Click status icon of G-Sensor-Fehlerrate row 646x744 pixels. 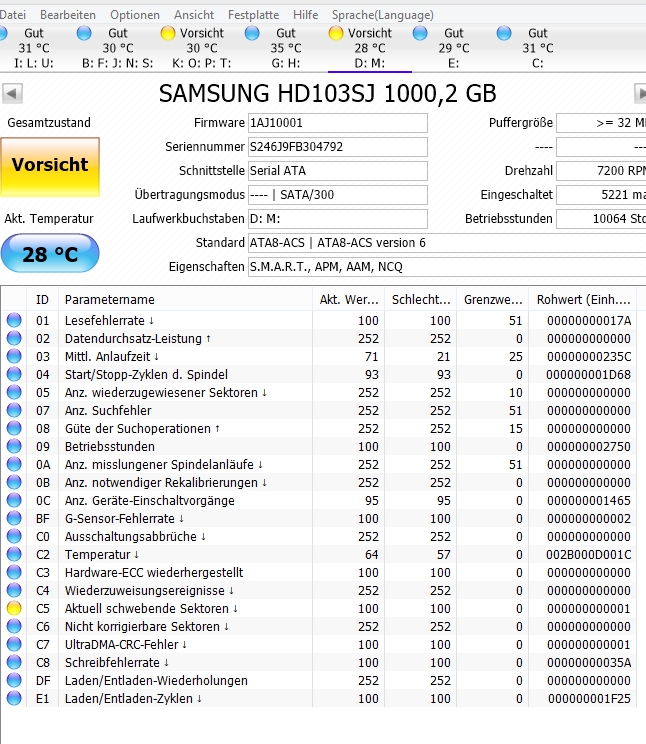pos(14,519)
